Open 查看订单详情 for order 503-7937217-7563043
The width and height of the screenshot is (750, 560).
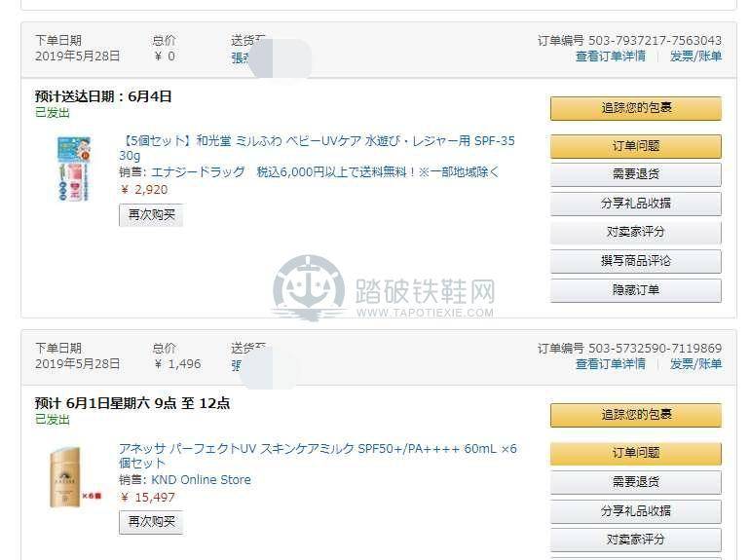(x=610, y=56)
